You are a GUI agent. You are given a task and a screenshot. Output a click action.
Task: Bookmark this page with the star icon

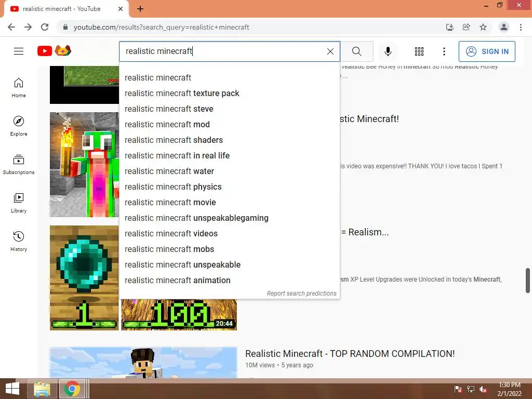483,27
